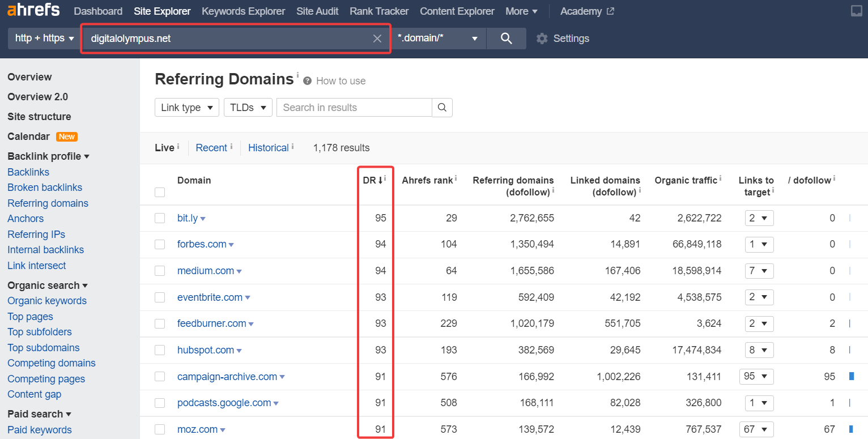868x439 pixels.
Task: Click the Search in results field
Action: (x=354, y=108)
